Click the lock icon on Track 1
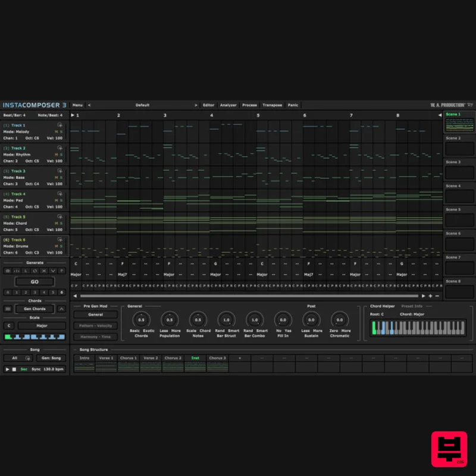 [59, 124]
